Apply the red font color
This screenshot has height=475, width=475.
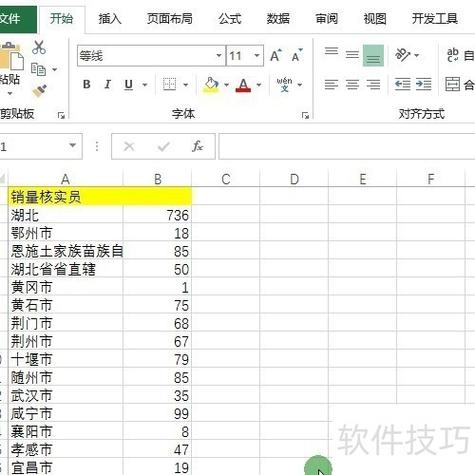[x=243, y=85]
